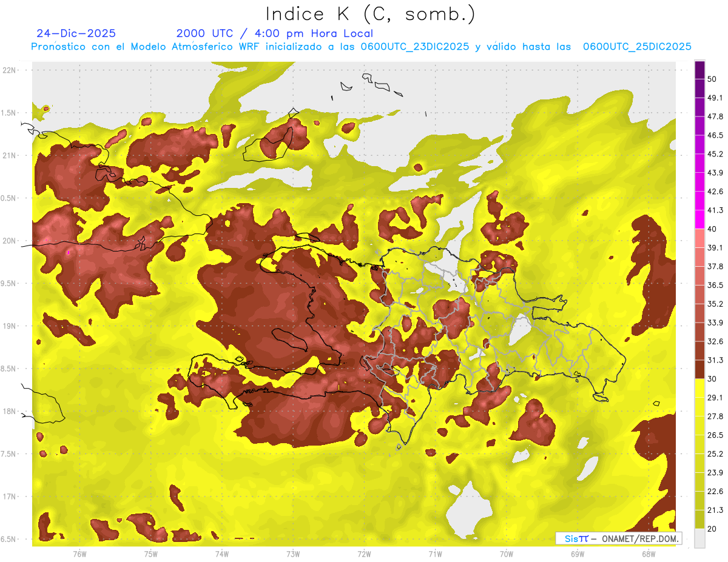Click the colorbar value label 20

[x=712, y=529]
